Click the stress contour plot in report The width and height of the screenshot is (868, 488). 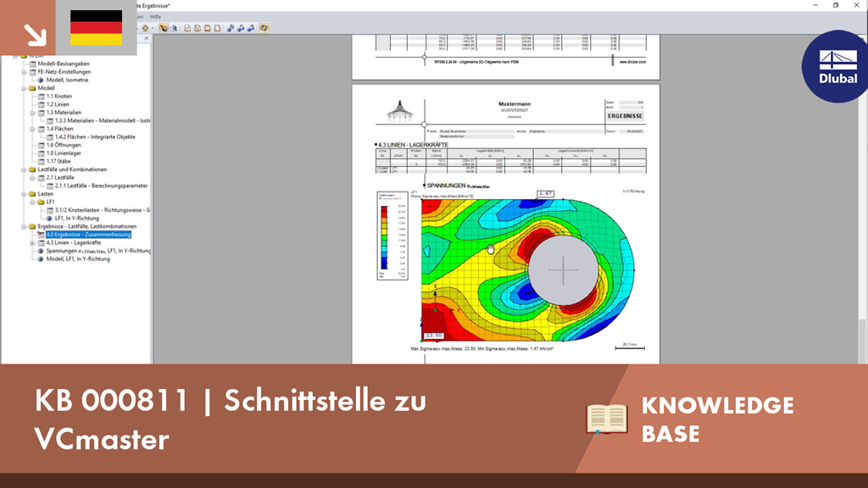pos(527,270)
